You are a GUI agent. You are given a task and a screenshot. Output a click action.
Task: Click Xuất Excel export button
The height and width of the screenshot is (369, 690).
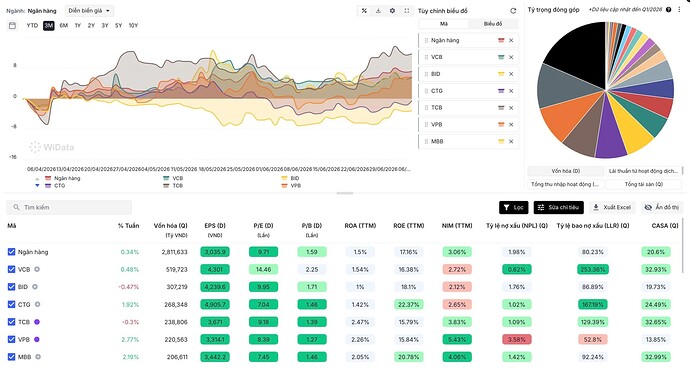612,208
